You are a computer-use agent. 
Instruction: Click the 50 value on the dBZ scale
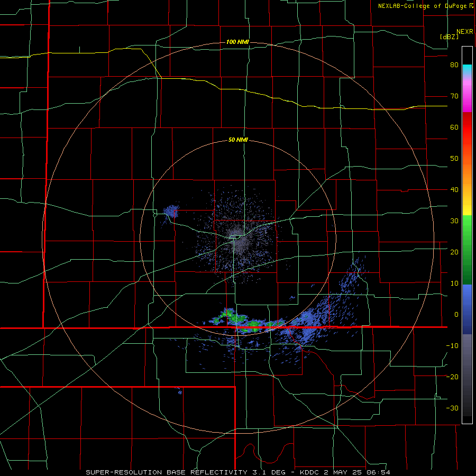point(454,159)
